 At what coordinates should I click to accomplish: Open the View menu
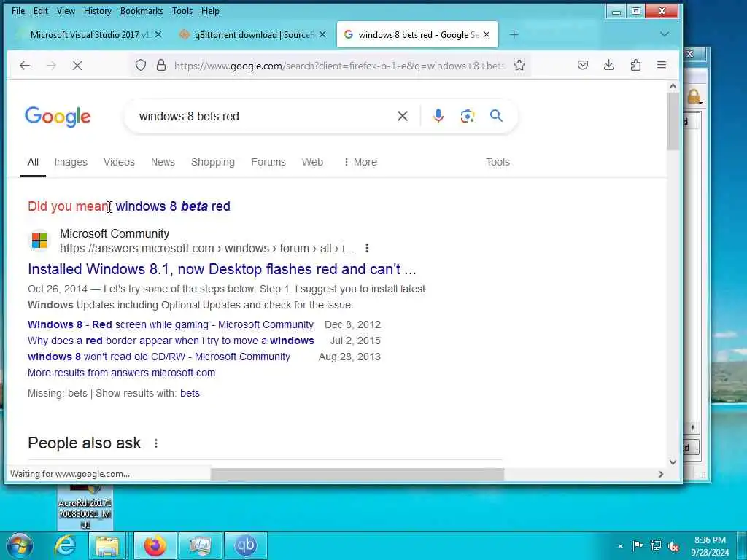pyautogui.click(x=65, y=10)
